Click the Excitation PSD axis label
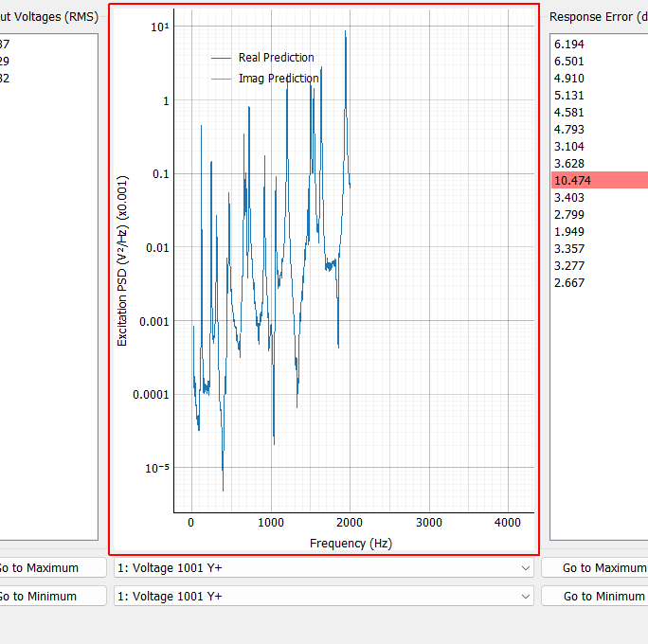Screen dimensions: 648x644 [122, 261]
